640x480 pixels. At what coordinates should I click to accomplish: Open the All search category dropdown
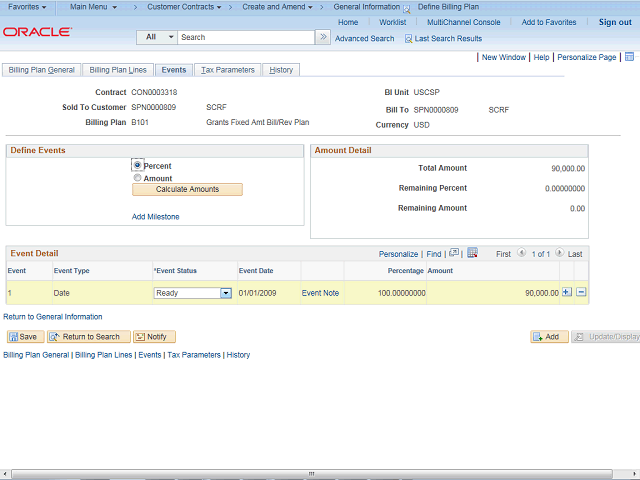pos(157,37)
